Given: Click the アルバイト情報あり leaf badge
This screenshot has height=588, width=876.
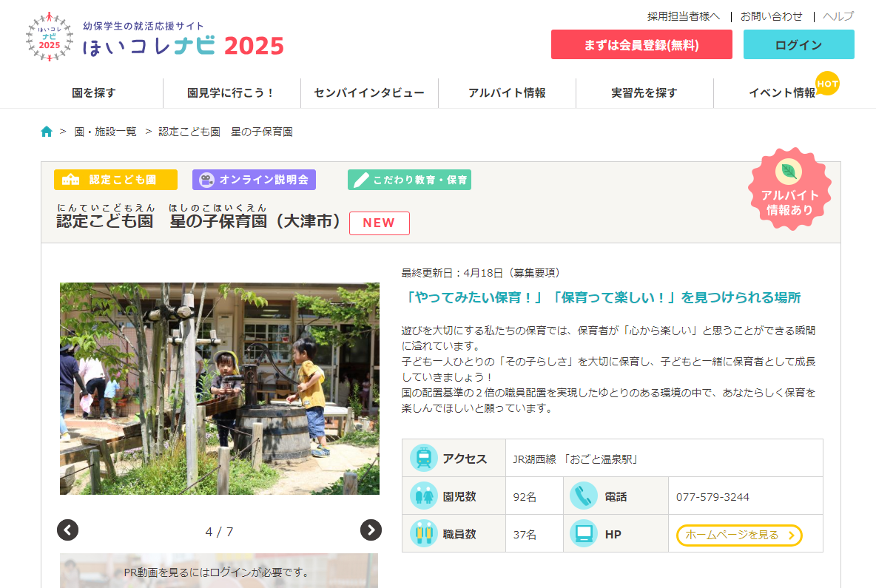Looking at the screenshot, I should click(789, 189).
